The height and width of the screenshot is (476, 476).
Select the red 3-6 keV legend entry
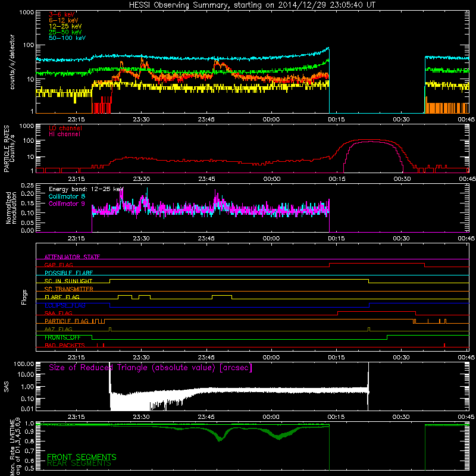[62, 14]
